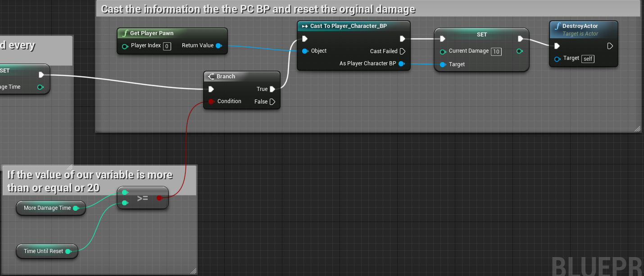Click the >= node's red boolean output pin
The height and width of the screenshot is (276, 644).
159,198
